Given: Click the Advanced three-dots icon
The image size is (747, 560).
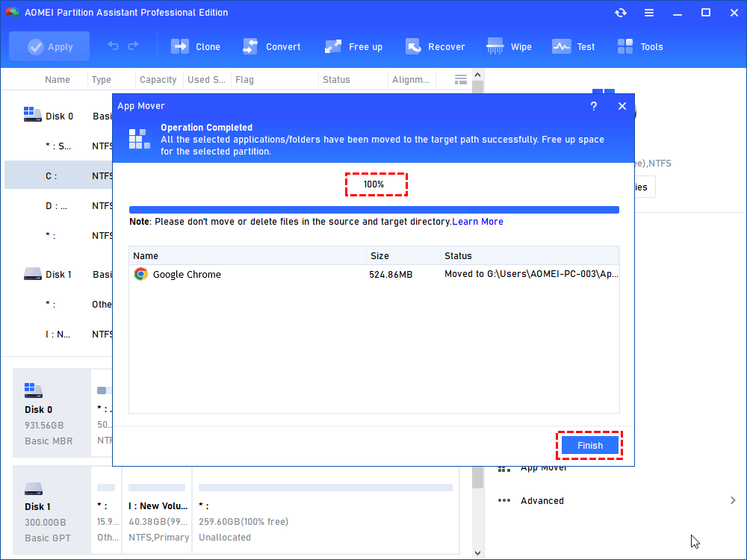Looking at the screenshot, I should tap(504, 500).
